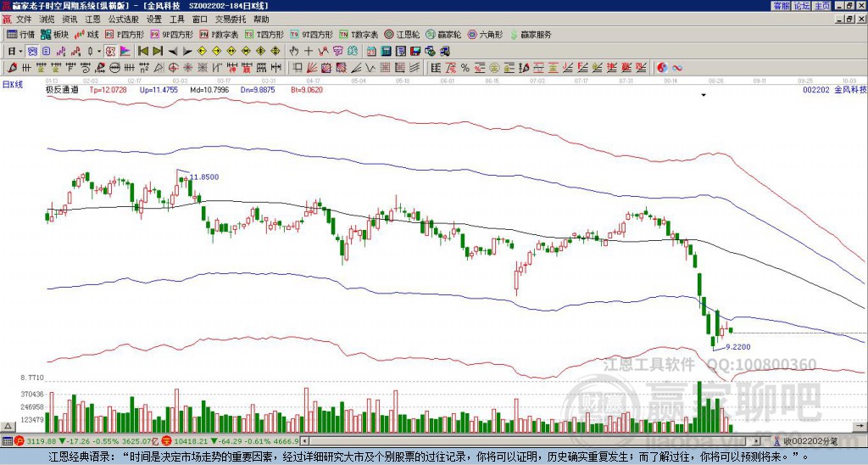The width and height of the screenshot is (868, 465).
Task: Select the crosshair cursor icon
Action: click(309, 52)
